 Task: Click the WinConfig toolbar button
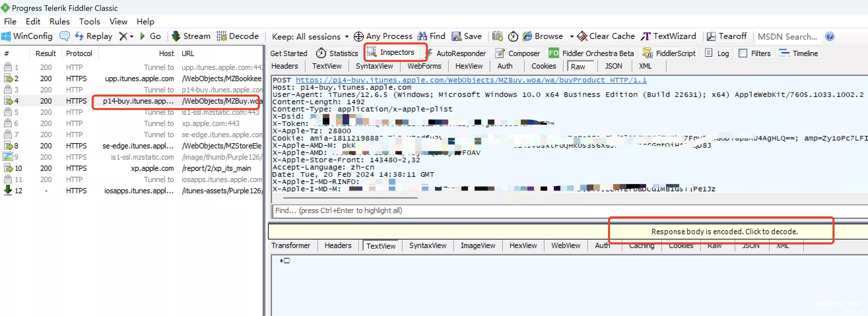coord(27,36)
